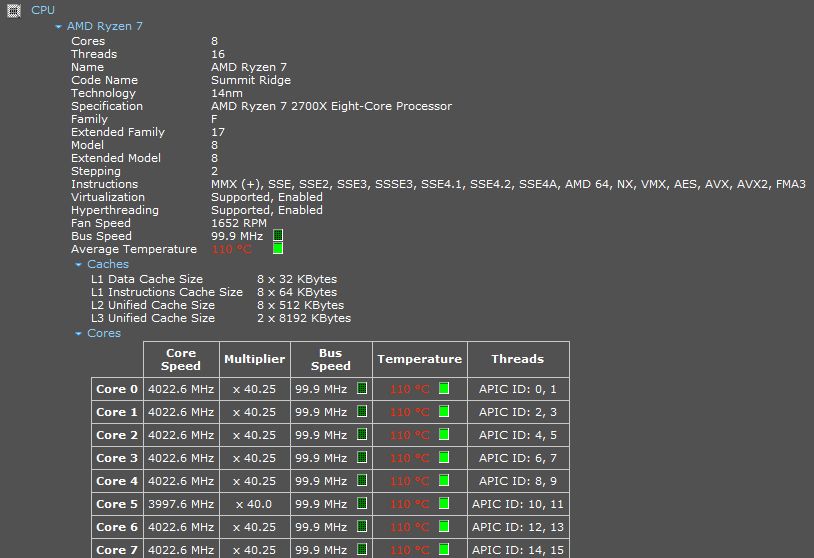Click 2 x 8192 KBytes cache value
This screenshot has height=558, width=814.
[x=304, y=318]
